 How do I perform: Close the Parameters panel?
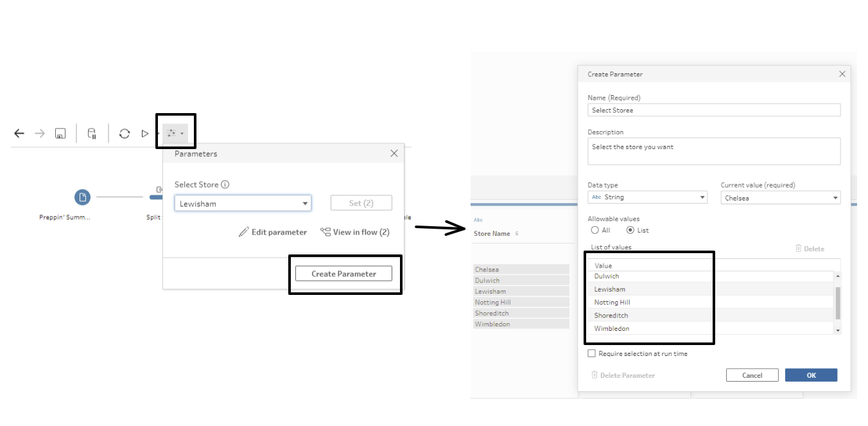tap(394, 154)
